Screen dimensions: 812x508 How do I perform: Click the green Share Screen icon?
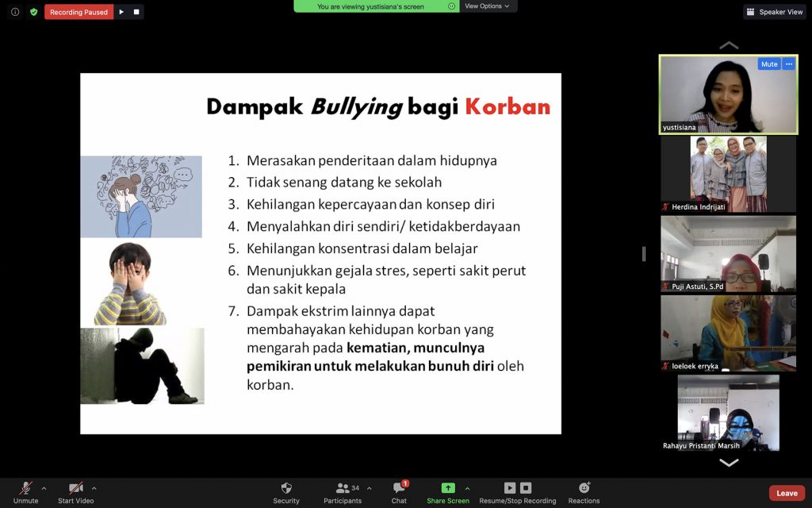click(x=448, y=488)
